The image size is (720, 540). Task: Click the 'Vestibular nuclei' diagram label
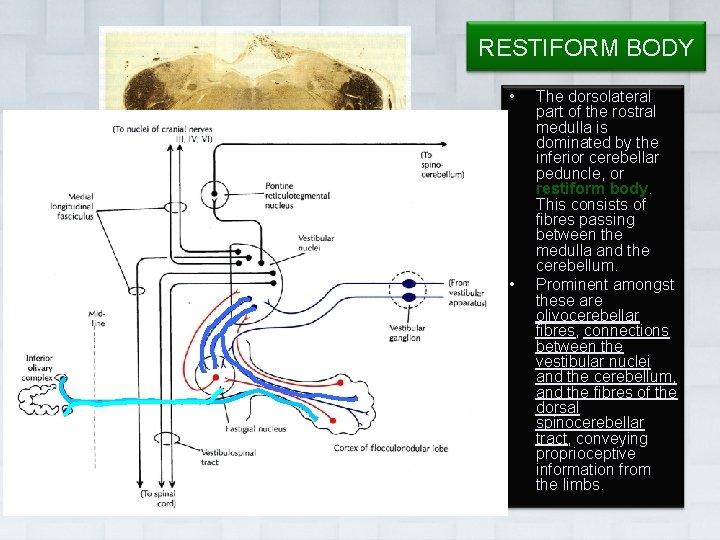[316, 243]
